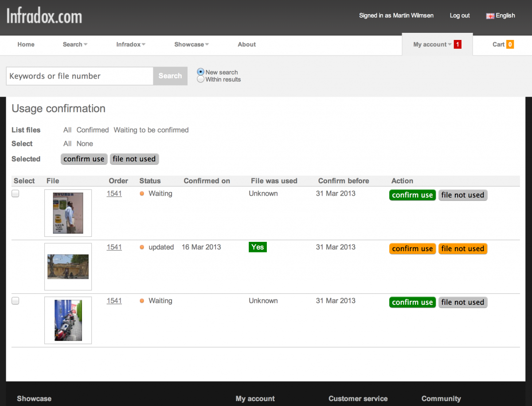Click the English language flag icon
532x406 pixels.
click(490, 16)
